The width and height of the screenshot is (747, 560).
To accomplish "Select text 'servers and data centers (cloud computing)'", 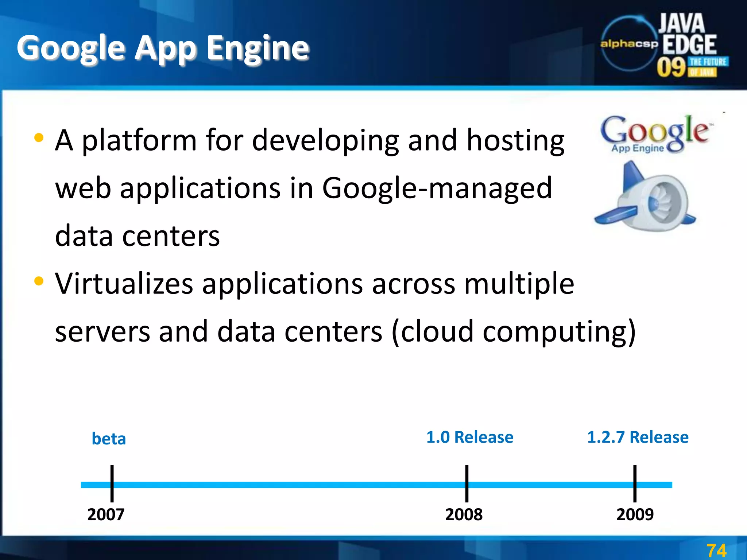I will pos(345,331).
